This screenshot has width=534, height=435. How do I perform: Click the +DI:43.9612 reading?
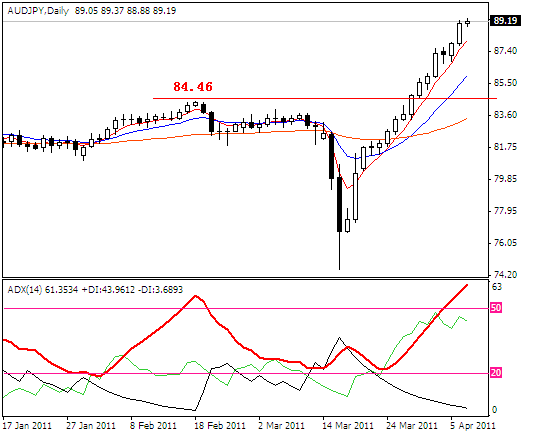click(x=108, y=290)
